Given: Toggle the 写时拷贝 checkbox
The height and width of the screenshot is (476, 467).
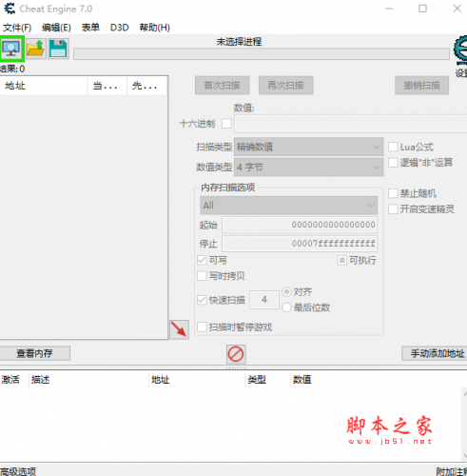Looking at the screenshot, I should click(202, 276).
